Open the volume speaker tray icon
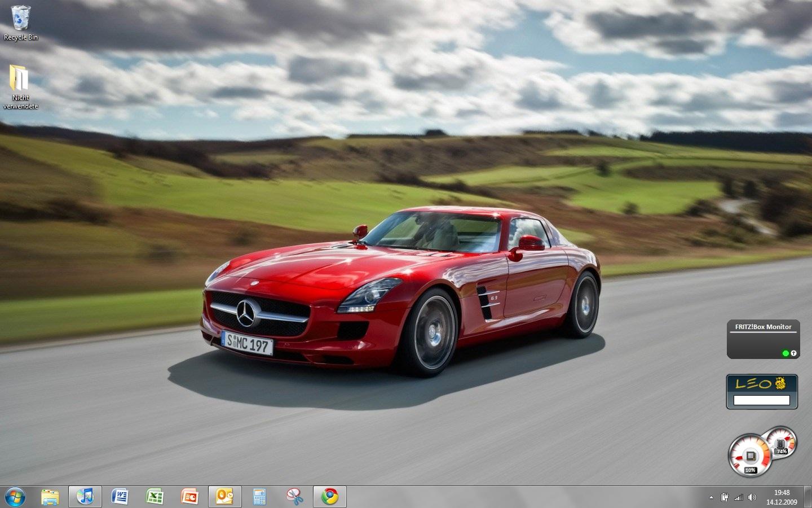 pyautogui.click(x=752, y=497)
